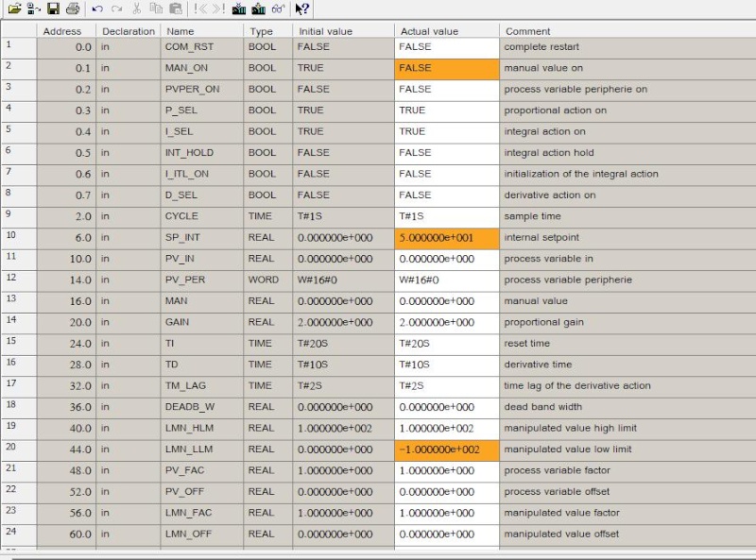Click the WORD type cell of PV_PER
This screenshot has width=756, height=560.
click(x=268, y=281)
